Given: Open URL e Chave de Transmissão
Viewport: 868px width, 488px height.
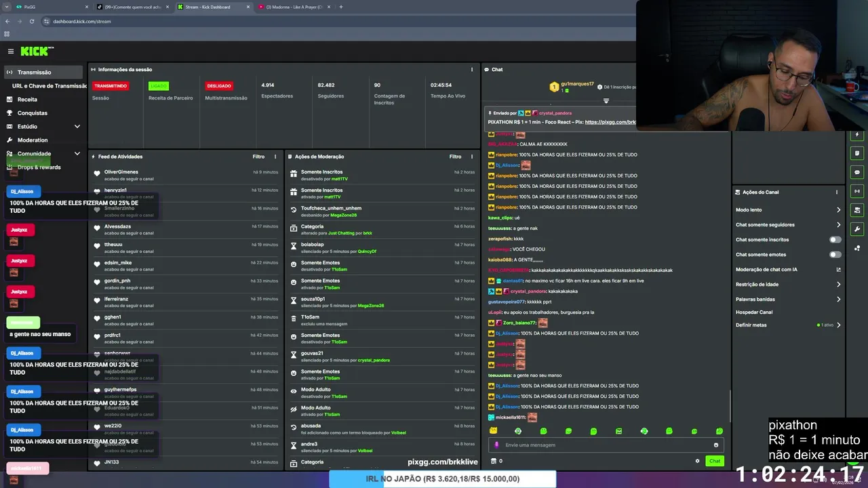Looking at the screenshot, I should [49, 86].
